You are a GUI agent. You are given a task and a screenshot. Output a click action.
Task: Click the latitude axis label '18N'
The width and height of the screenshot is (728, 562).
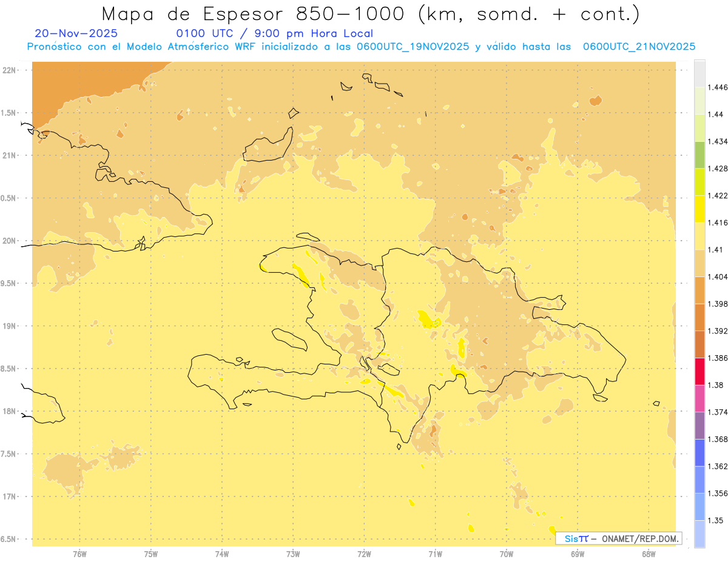click(8, 411)
